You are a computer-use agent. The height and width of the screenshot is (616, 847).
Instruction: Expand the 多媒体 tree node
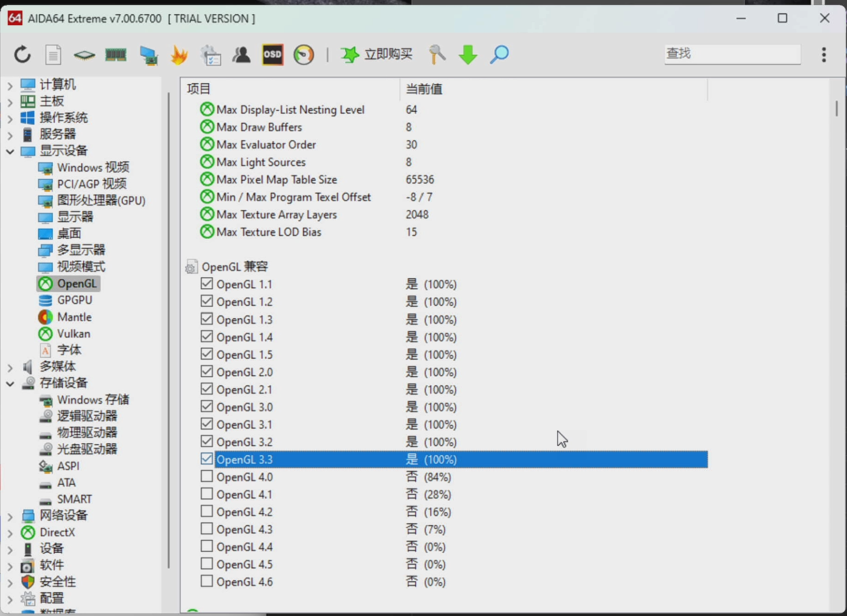click(x=10, y=367)
